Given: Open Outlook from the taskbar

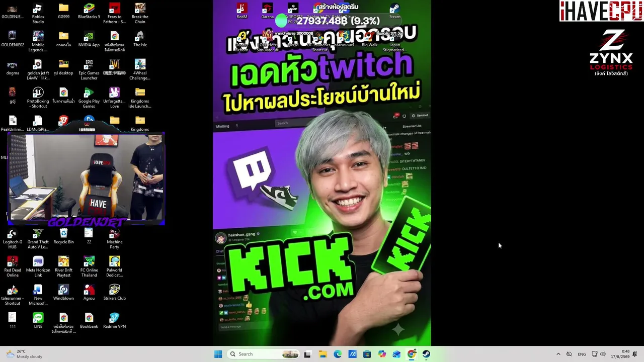Looking at the screenshot, I should (396, 354).
